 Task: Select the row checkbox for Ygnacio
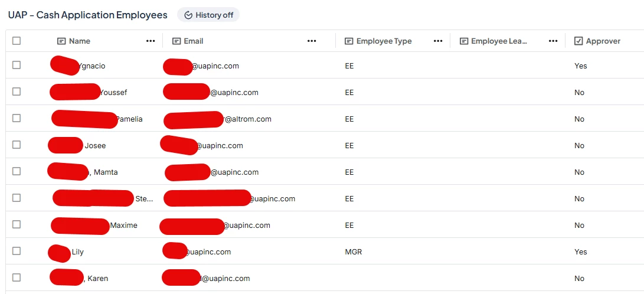(x=17, y=65)
